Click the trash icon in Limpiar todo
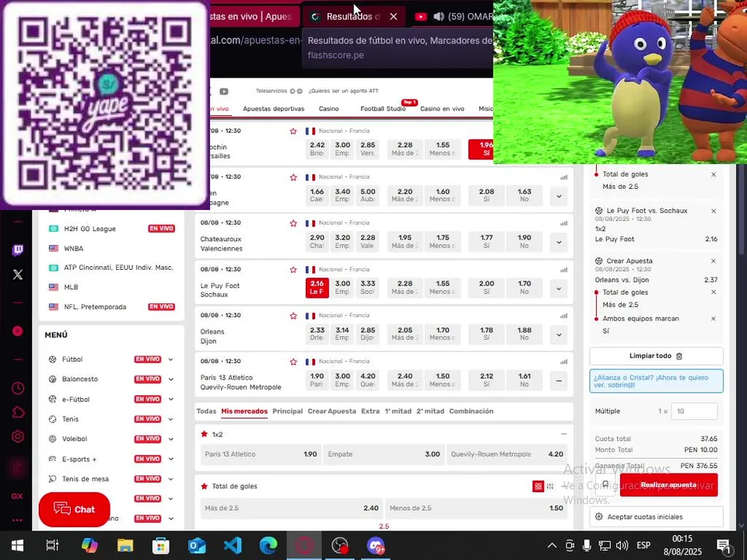This screenshot has width=747, height=560. pos(679,355)
